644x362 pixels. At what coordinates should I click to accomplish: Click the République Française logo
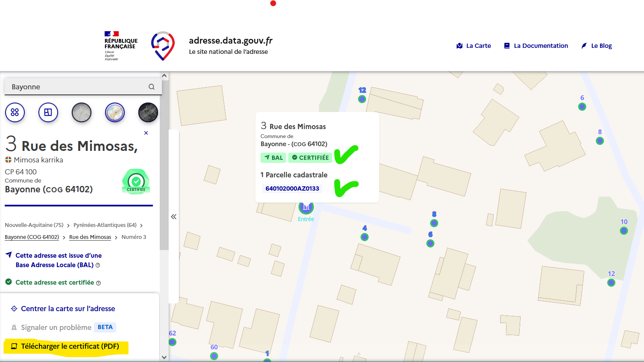[x=121, y=46]
